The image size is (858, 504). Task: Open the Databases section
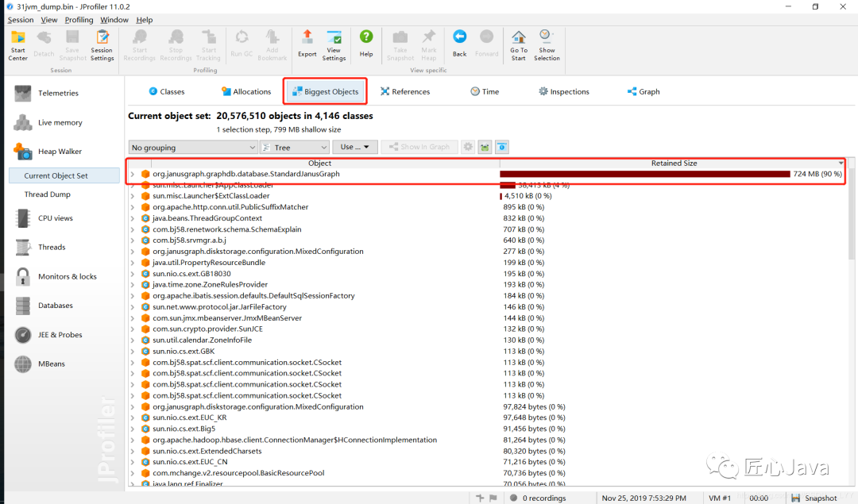click(63, 306)
